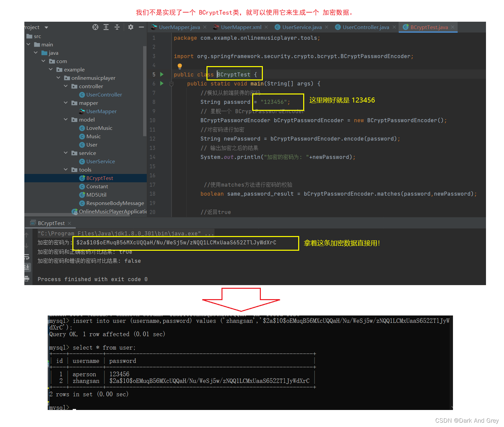504x427 pixels.
Task: Open the Project view dropdown
Action: [46, 27]
